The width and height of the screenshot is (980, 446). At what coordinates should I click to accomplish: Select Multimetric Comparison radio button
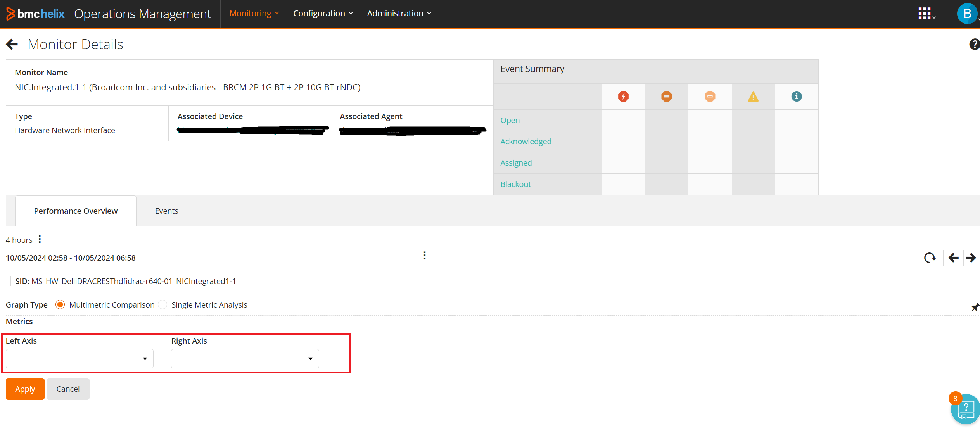coord(60,304)
